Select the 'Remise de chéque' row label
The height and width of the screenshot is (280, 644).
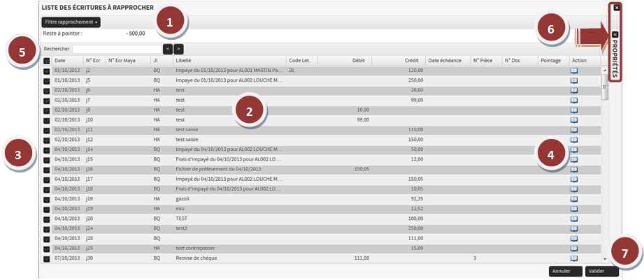[196, 258]
